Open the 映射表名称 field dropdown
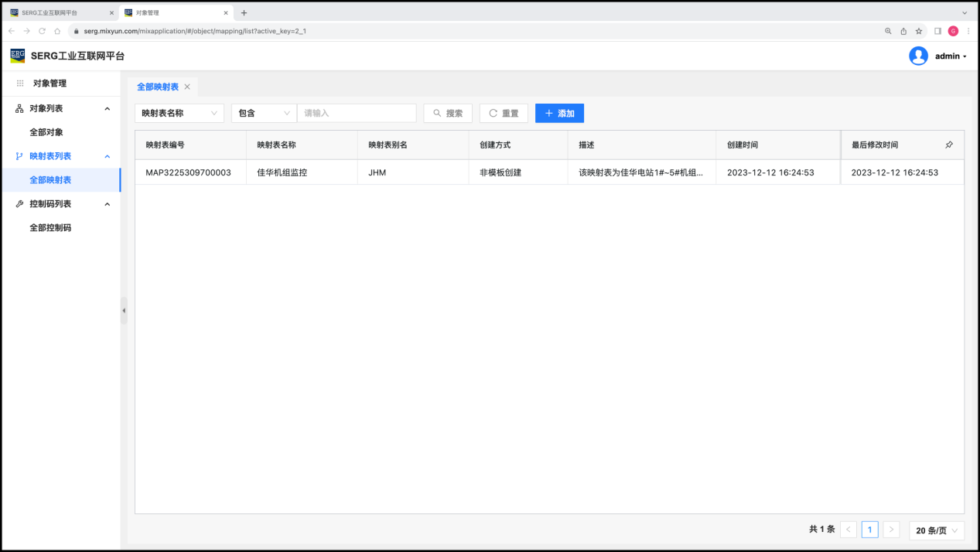The image size is (980, 552). 179,113
